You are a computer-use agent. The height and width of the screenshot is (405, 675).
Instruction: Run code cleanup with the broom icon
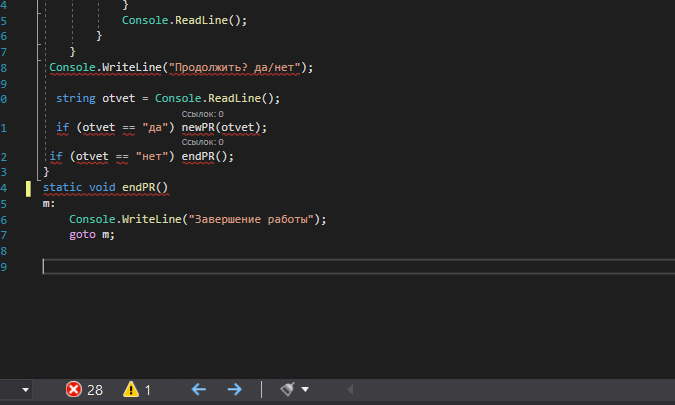287,389
